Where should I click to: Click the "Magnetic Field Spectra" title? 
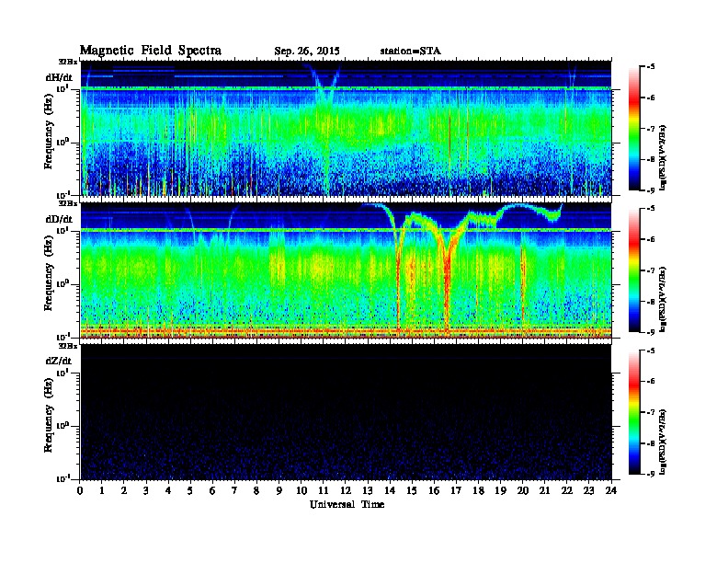coord(151,51)
